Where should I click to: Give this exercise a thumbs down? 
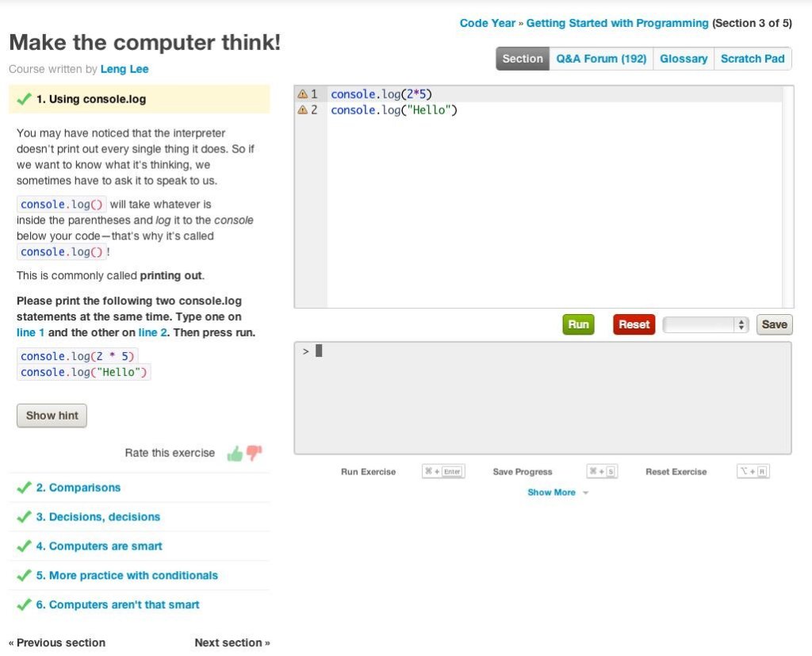[252, 452]
